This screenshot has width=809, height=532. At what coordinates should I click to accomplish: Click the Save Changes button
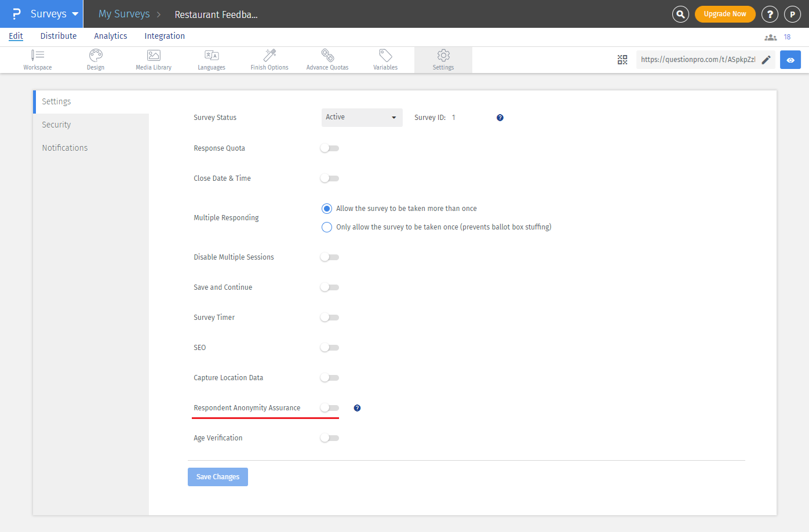[217, 476]
